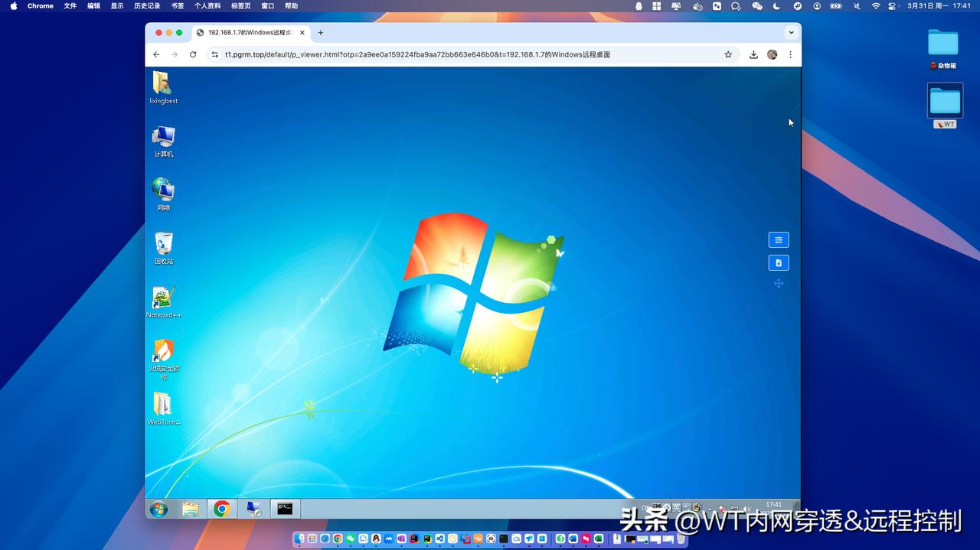
Task: Open the 个人资料 menu
Action: coord(207,6)
